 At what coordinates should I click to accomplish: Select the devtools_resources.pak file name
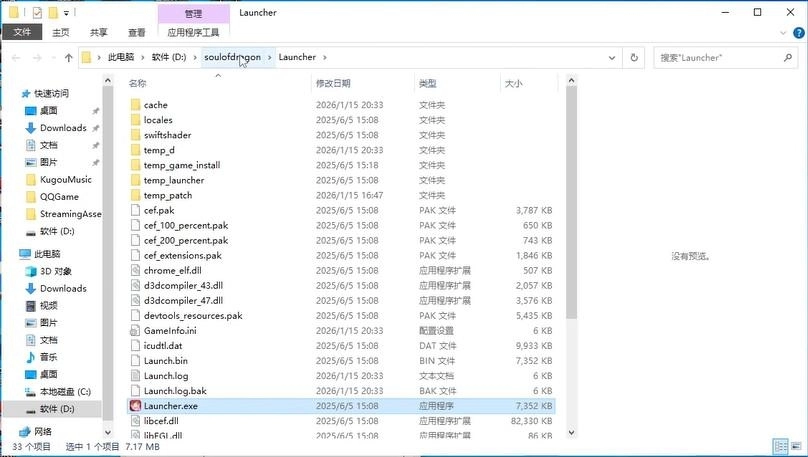click(x=193, y=316)
